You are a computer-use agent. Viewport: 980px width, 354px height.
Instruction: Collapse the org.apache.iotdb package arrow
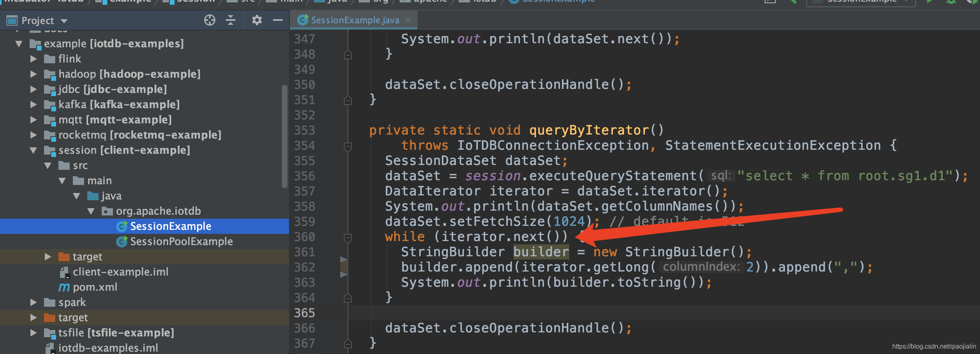tap(91, 211)
